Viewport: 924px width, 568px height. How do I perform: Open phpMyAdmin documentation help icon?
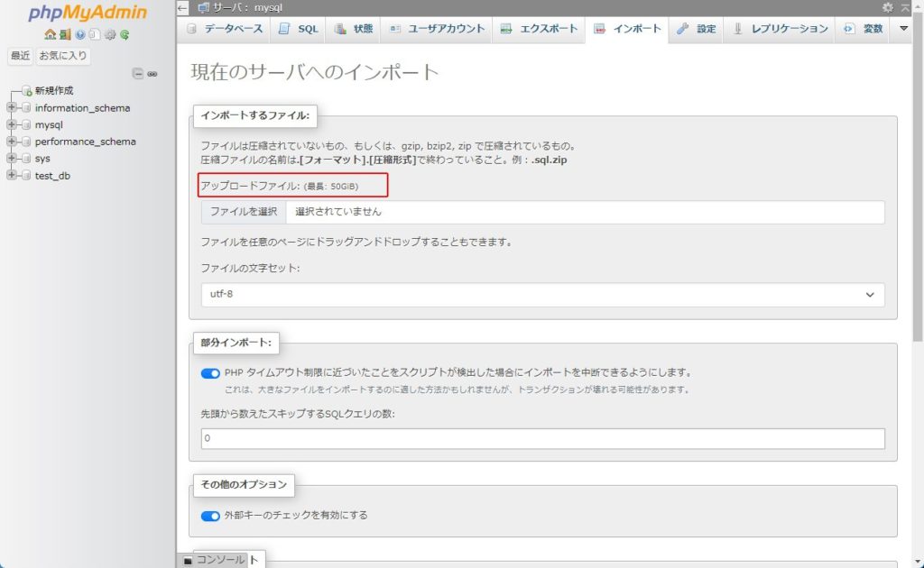point(80,35)
